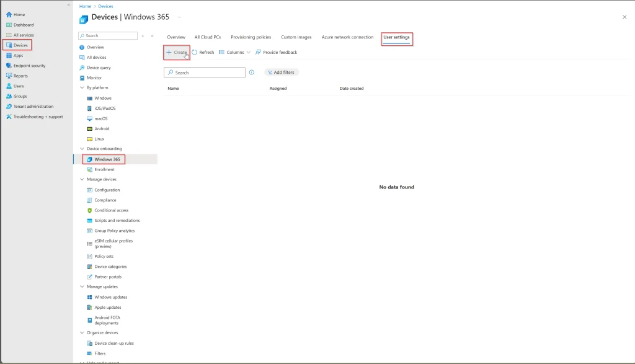The height and width of the screenshot is (364, 635).
Task: Collapse the Manage updates section
Action: 82,286
